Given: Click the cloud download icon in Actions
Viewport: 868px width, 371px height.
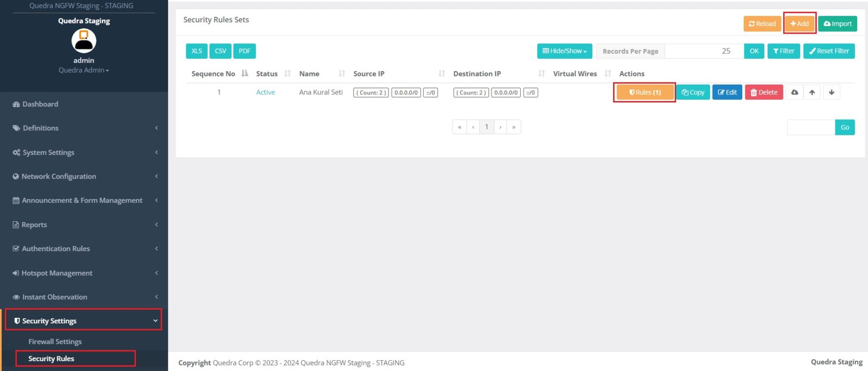Looking at the screenshot, I should point(794,92).
